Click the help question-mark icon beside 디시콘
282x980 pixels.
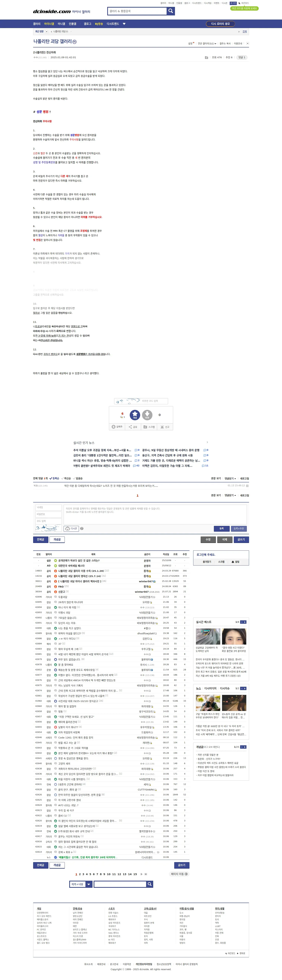point(82,528)
